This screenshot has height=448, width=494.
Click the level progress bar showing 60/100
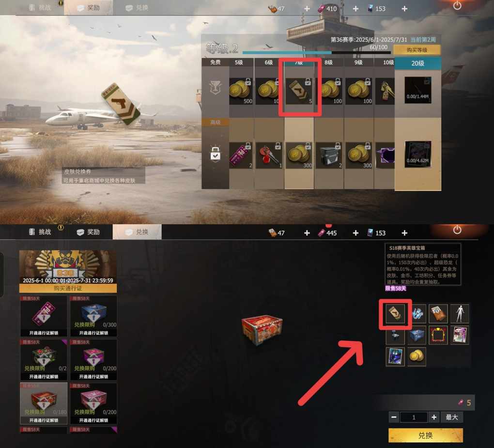point(316,53)
